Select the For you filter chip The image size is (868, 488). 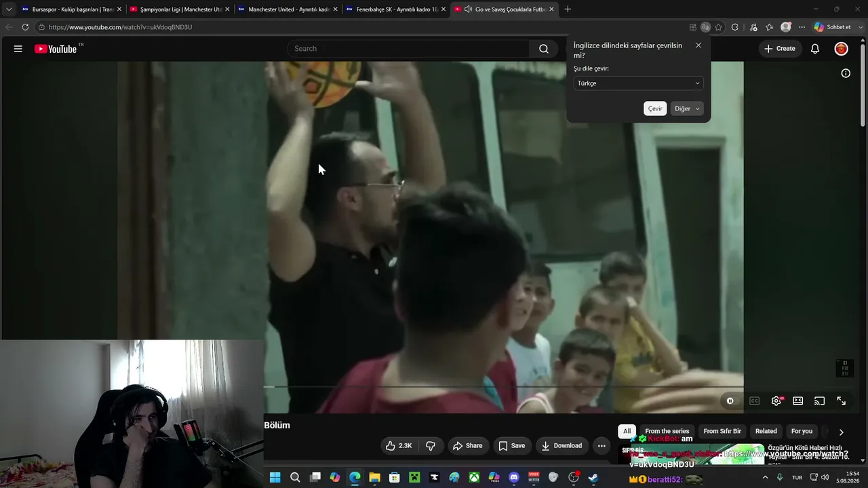point(802,431)
